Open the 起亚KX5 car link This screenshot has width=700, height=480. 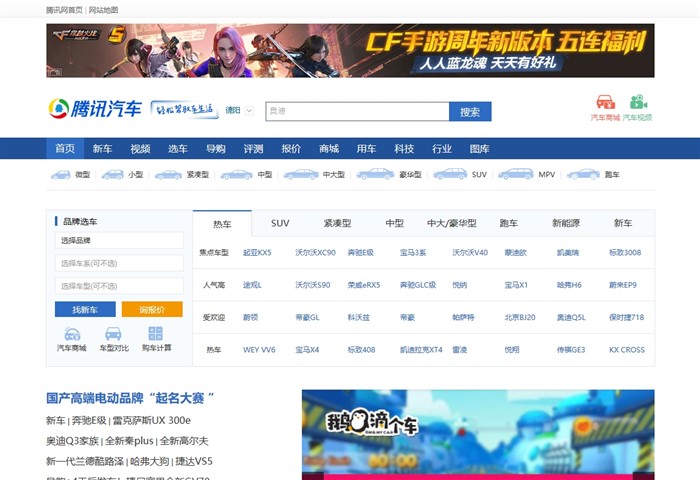click(x=257, y=253)
